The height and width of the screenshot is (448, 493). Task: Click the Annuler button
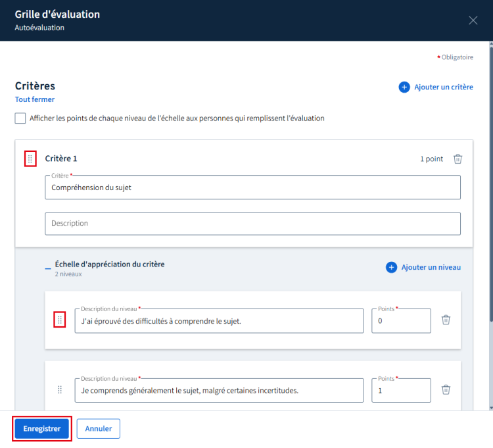[99, 428]
